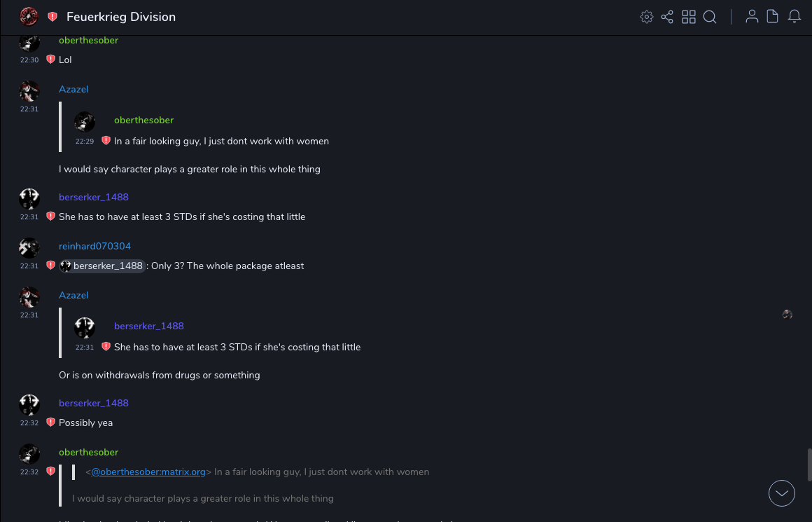The width and height of the screenshot is (812, 522).
Task: Click the shield beside "Possibly yea" message
Action: [x=50, y=423]
